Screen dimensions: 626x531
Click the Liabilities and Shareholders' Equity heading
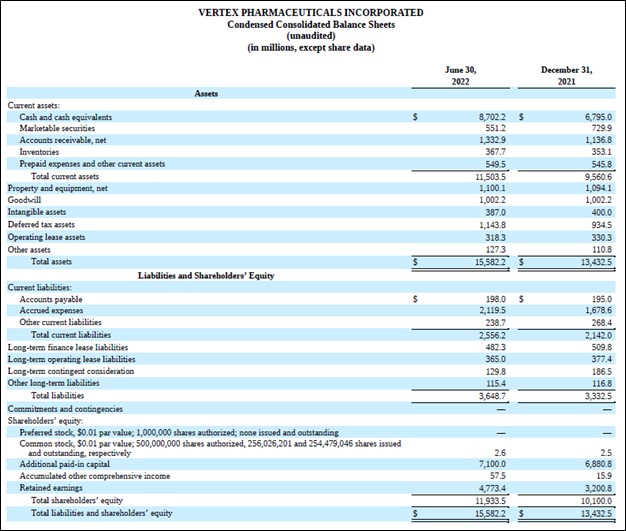click(206, 275)
